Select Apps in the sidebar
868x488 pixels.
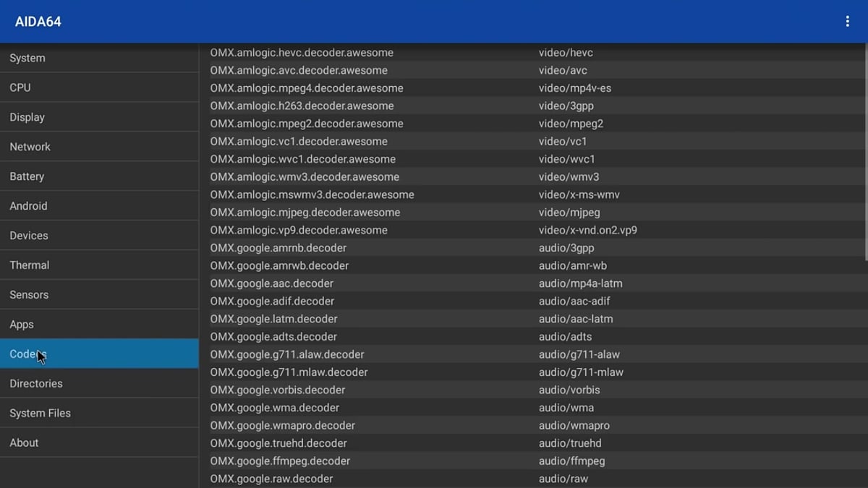(22, 325)
